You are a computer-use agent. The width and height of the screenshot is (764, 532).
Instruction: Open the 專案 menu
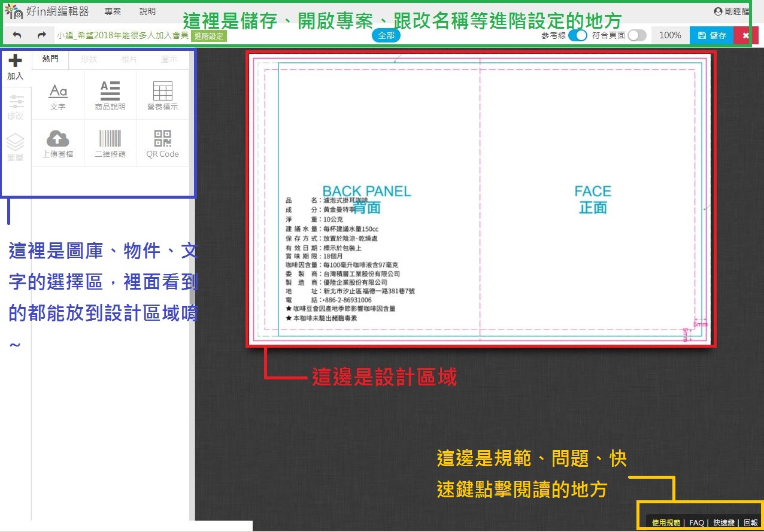point(113,11)
